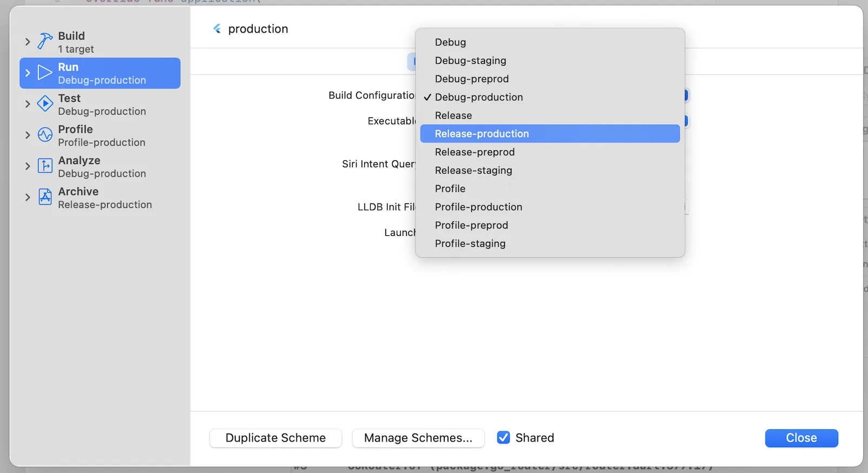Expand the Archive action chevron
Viewport: 868px width, 473px height.
pos(28,198)
